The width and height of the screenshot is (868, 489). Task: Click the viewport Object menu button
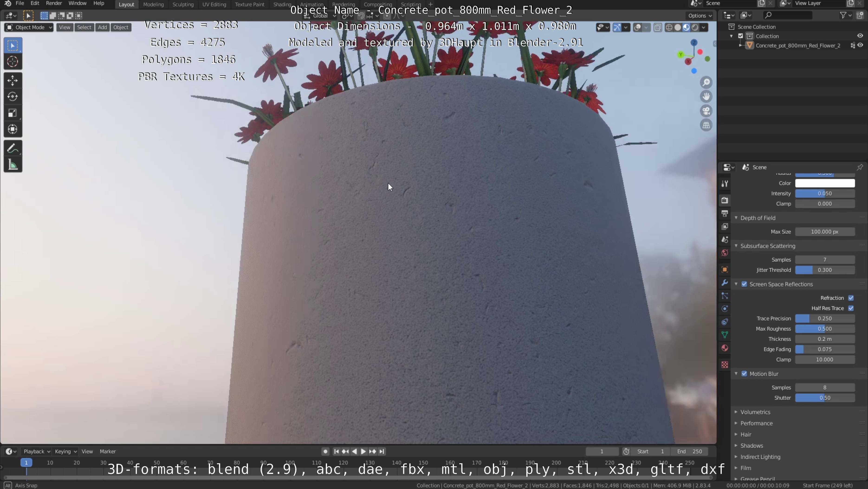(121, 27)
